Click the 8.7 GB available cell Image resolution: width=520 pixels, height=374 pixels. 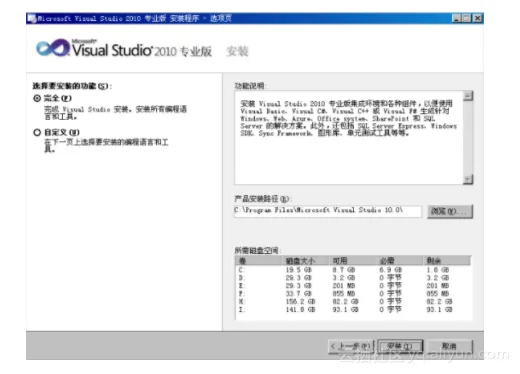click(344, 270)
